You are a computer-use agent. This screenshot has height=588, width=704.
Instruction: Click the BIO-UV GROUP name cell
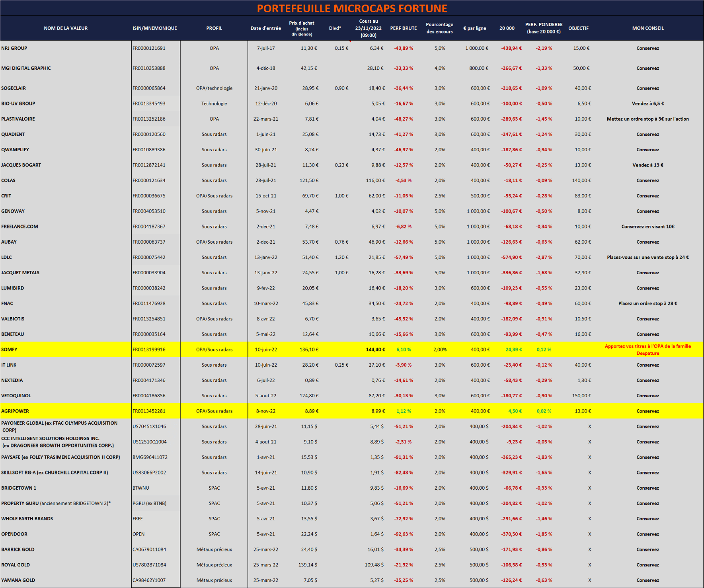click(x=18, y=104)
